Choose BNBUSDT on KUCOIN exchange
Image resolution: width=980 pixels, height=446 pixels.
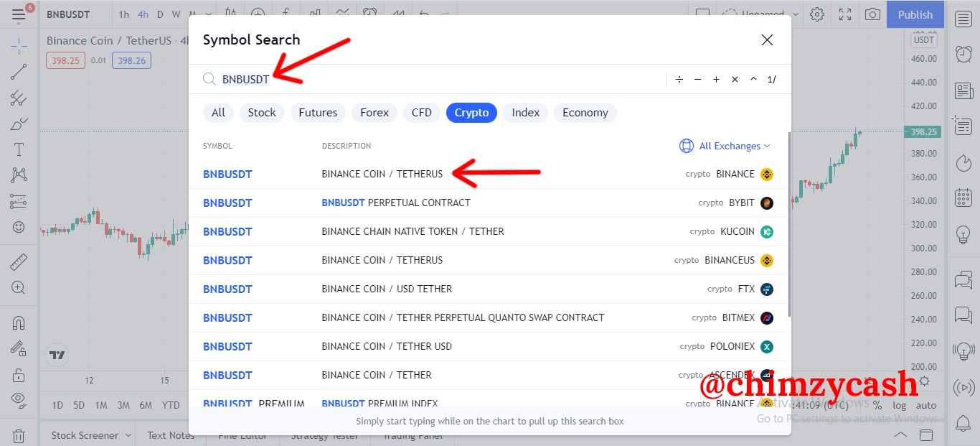point(488,231)
